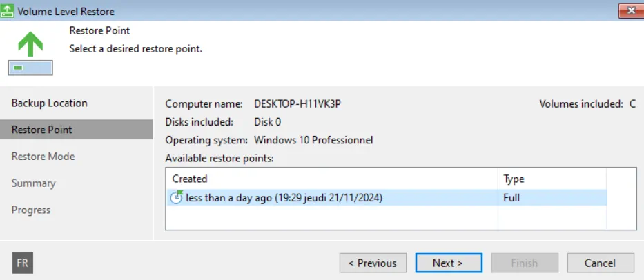Image resolution: width=644 pixels, height=280 pixels.
Task: Click the FR language indicator
Action: pyautogui.click(x=23, y=263)
